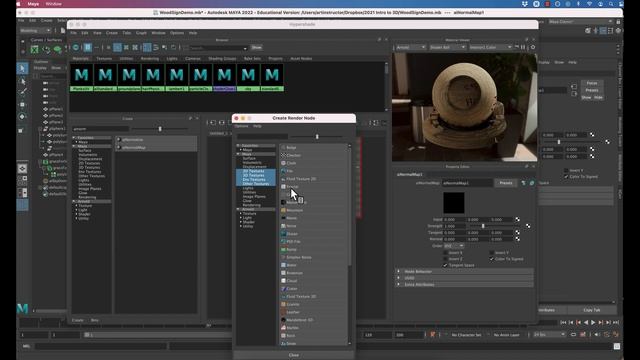
Task: Select the Water texture node
Action: coord(313,265)
